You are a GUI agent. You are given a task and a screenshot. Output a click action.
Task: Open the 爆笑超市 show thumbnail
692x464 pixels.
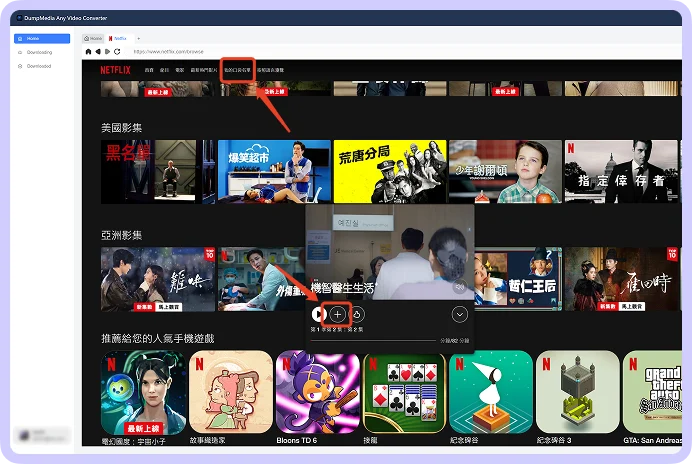pos(274,172)
